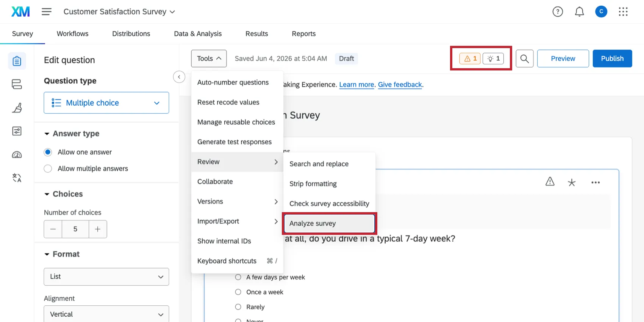Open the gauge quality icon in sidebar

pyautogui.click(x=17, y=155)
